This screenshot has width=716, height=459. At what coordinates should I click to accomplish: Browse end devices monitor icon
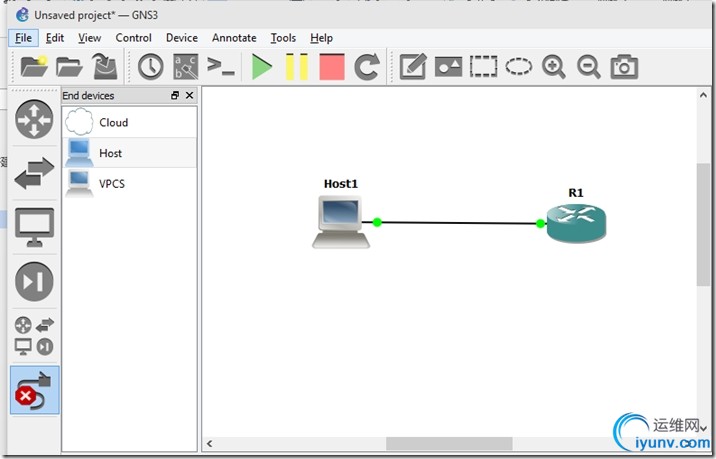click(x=34, y=227)
